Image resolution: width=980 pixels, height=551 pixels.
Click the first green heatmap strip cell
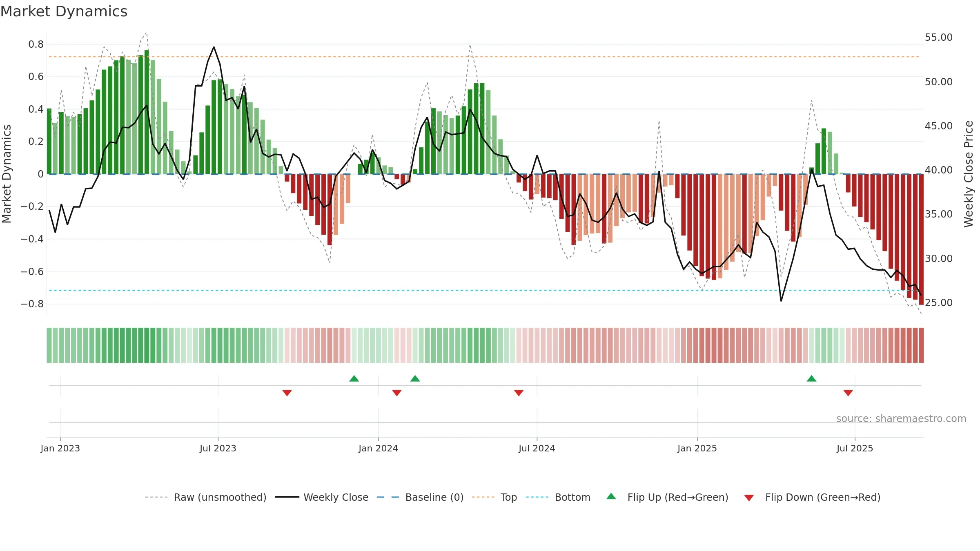(x=49, y=345)
